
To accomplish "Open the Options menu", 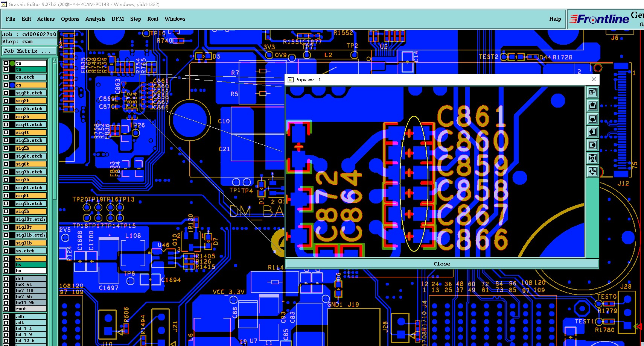I will click(x=70, y=19).
